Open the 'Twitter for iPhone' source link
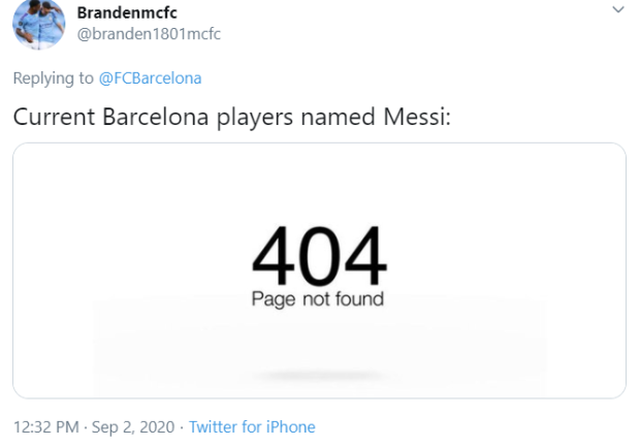640x447 pixels. point(252,427)
